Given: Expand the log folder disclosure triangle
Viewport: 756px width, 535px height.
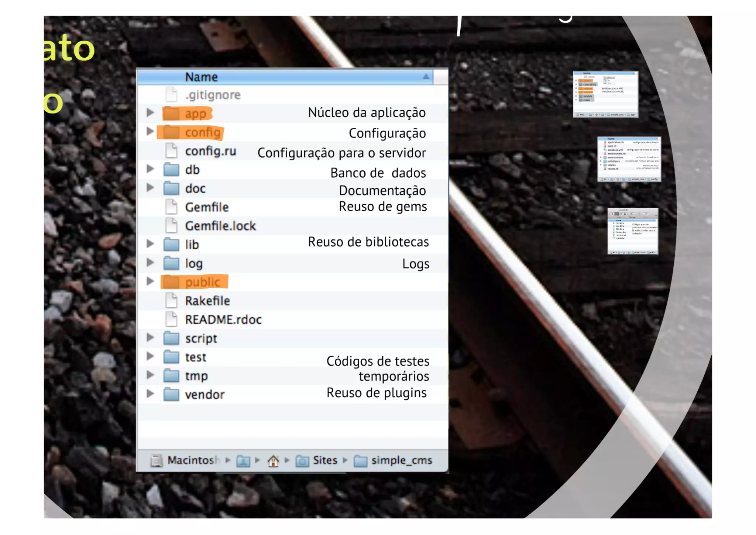Looking at the screenshot, I should tap(150, 262).
